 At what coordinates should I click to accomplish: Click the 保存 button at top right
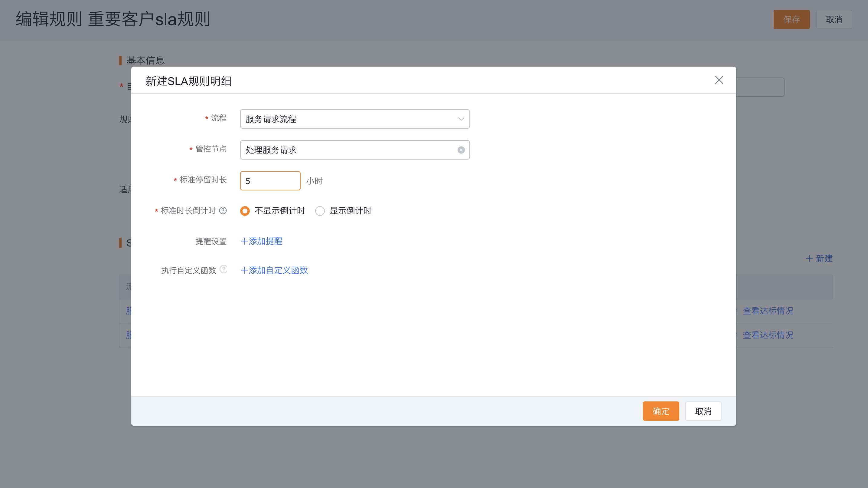tap(791, 19)
